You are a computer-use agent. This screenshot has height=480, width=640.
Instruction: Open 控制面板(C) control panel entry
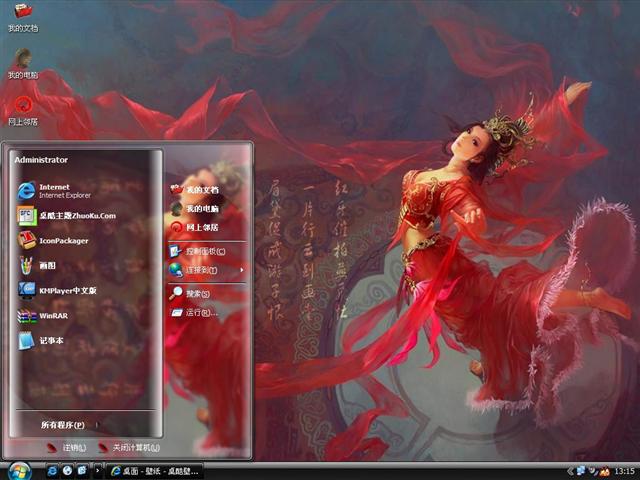[198, 251]
